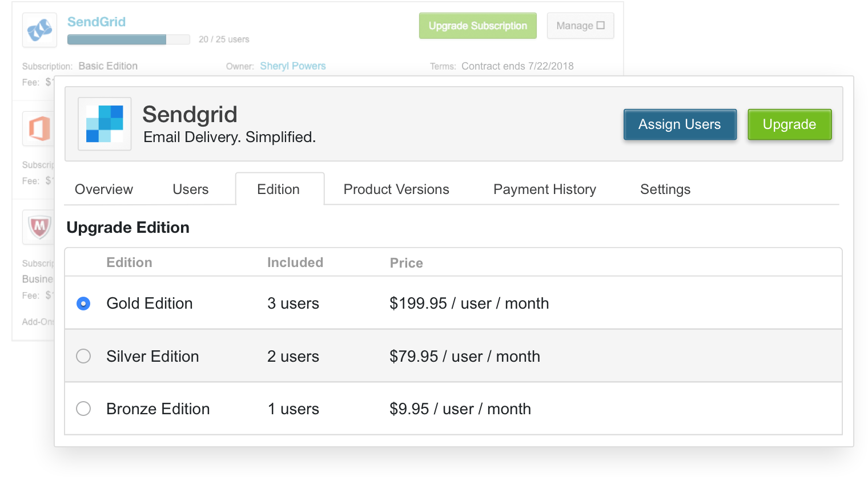Click the Edition column header

129,262
